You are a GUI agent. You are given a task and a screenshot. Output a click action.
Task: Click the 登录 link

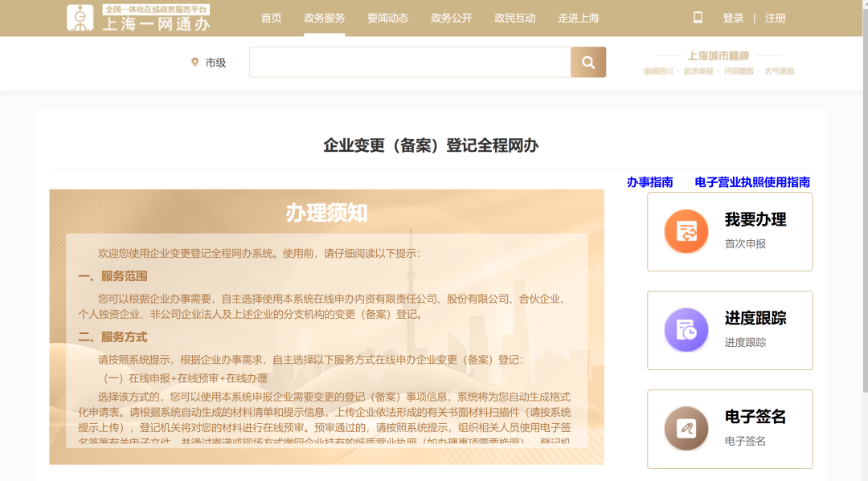(733, 18)
